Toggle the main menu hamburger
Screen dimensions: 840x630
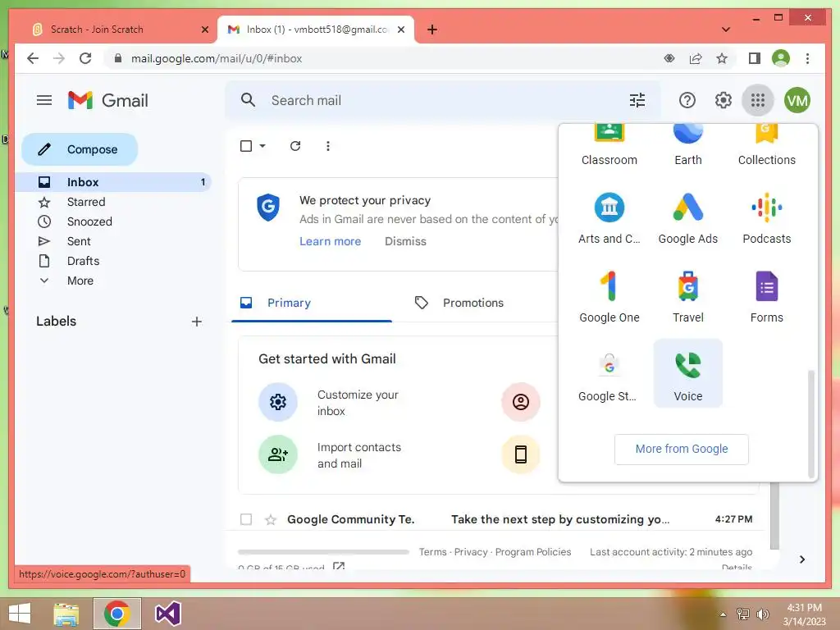tap(44, 100)
